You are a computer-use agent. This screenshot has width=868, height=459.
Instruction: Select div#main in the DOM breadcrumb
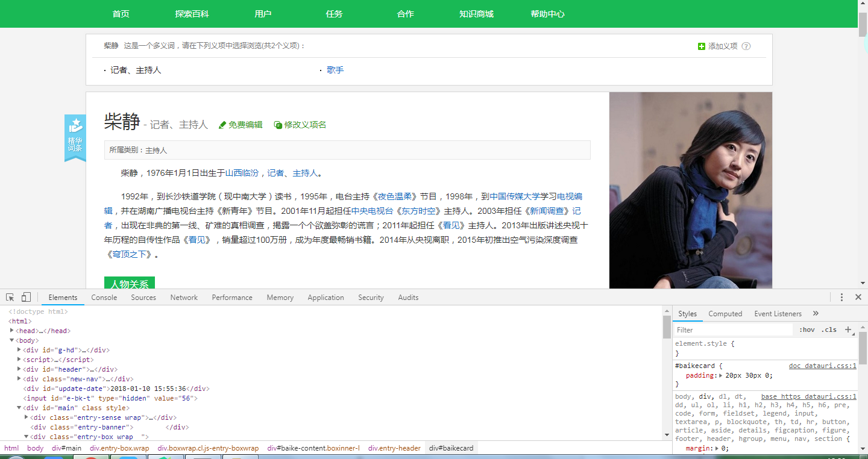point(66,448)
